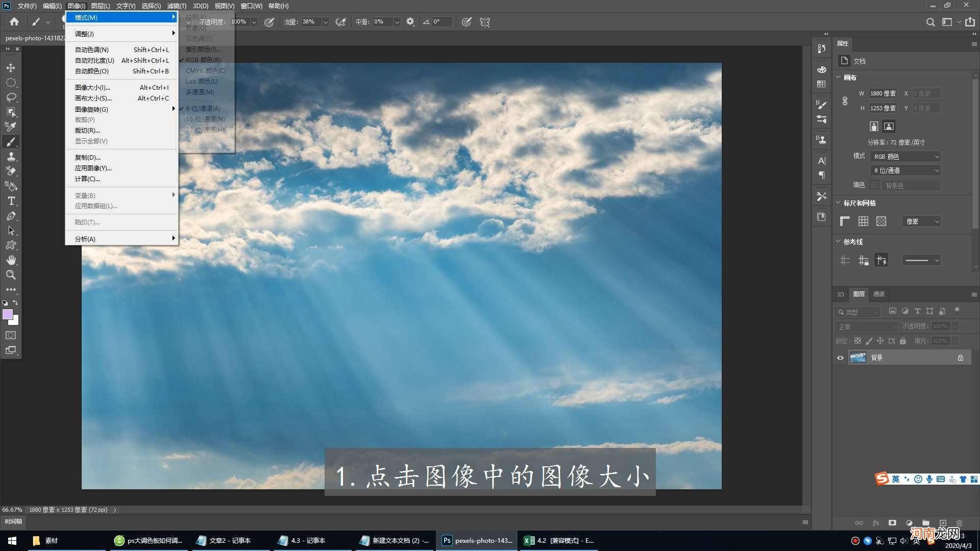Viewport: 980px width, 551px height.
Task: Select the Zoom tool
Action: pos(11,275)
